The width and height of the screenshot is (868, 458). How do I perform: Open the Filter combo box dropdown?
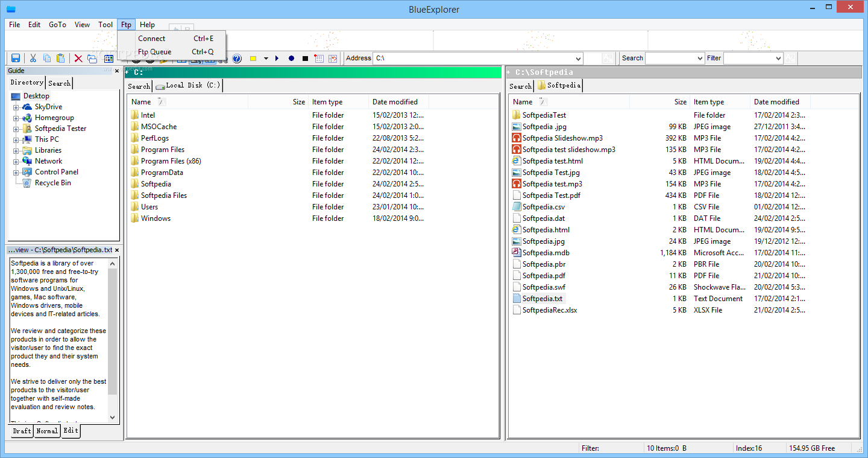point(778,59)
